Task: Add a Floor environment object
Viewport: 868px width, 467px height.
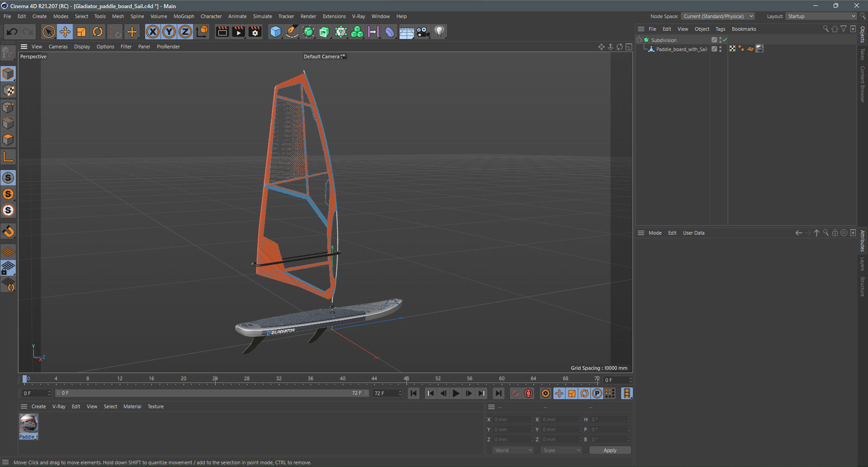Action: click(x=406, y=32)
